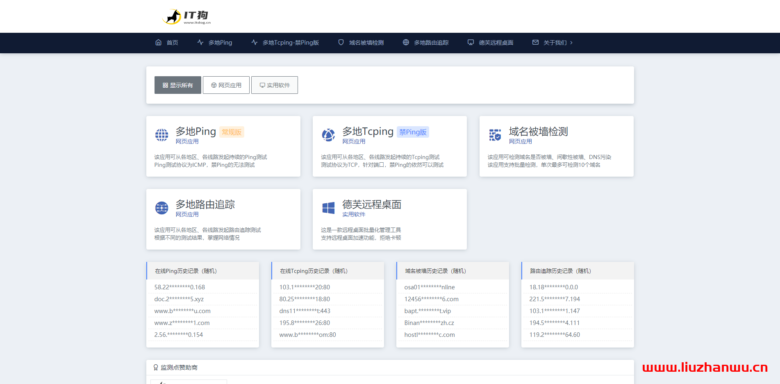Click the 在线Ping历史记录 panel header

pos(203,271)
